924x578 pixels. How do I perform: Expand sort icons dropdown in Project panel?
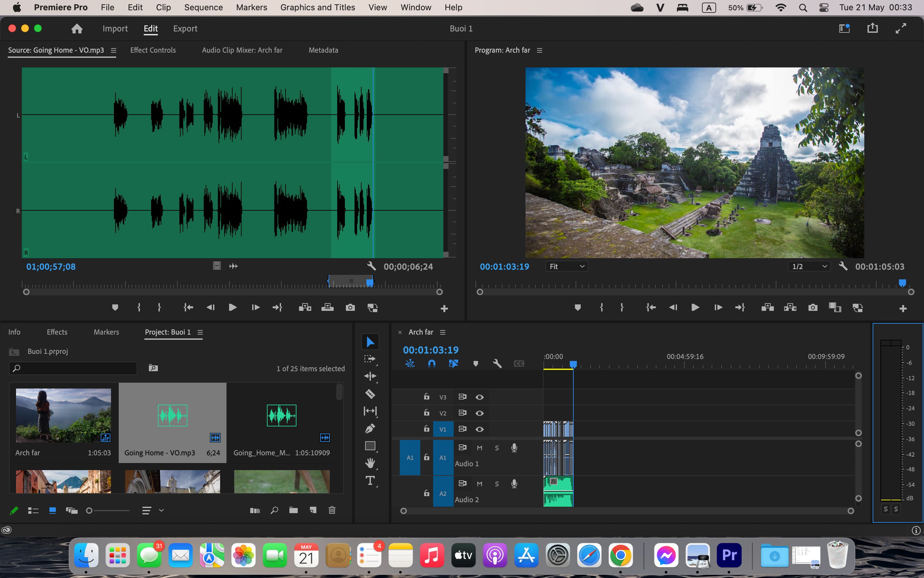pyautogui.click(x=161, y=510)
